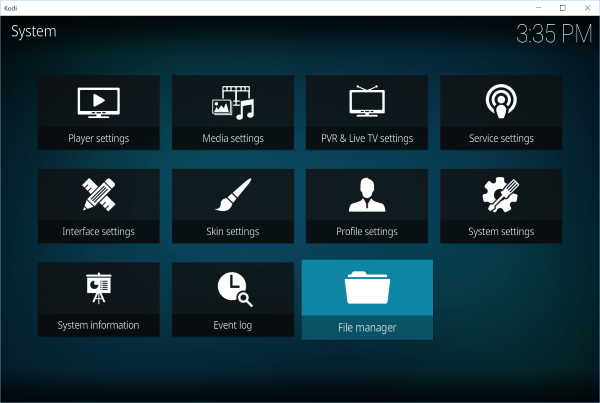
Task: Click the File manager folder icon
Action: tap(367, 288)
